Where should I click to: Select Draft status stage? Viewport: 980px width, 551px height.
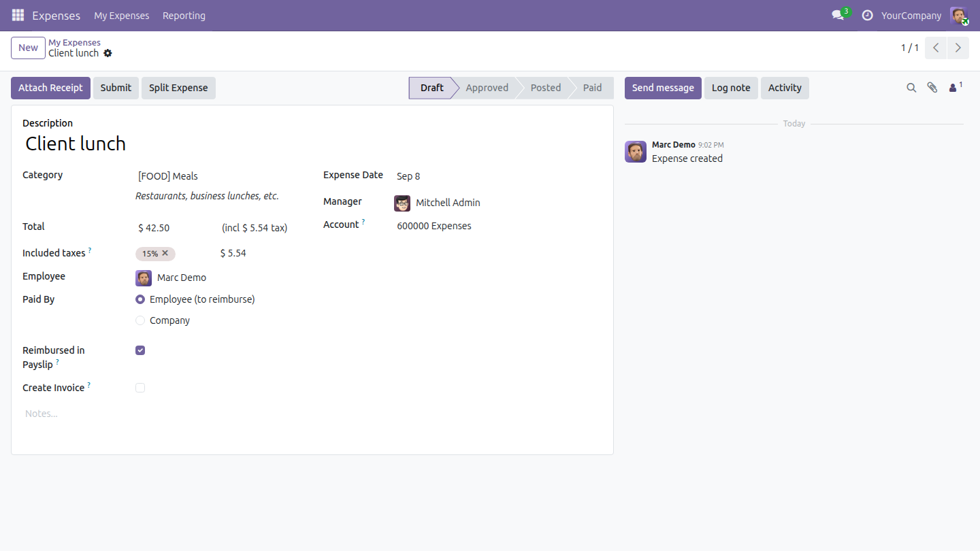431,88
